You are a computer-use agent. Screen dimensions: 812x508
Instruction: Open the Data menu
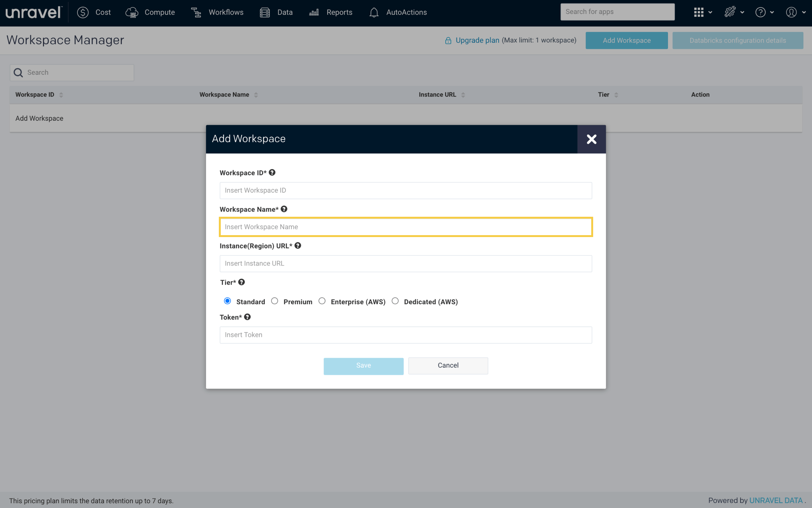(x=285, y=12)
